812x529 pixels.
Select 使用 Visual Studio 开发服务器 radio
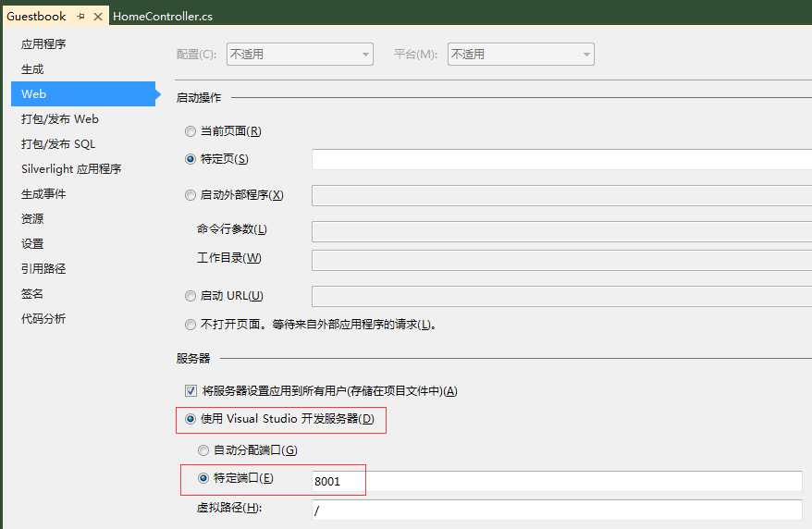[x=191, y=419]
